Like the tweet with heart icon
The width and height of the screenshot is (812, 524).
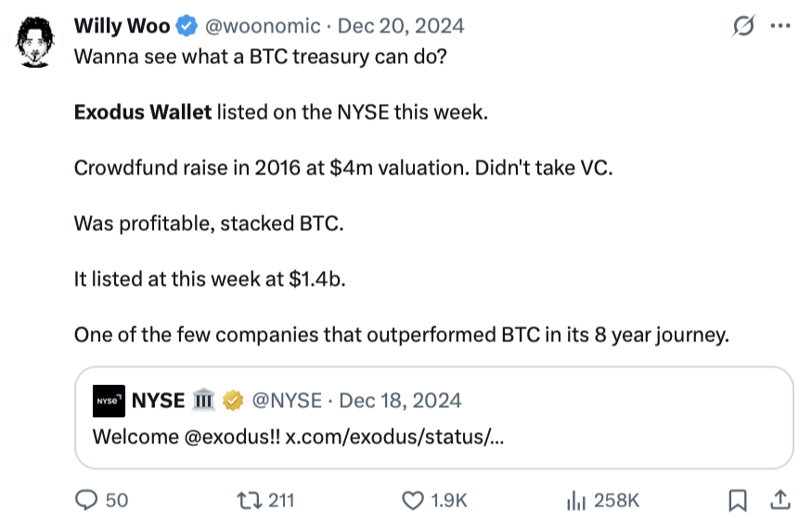(413, 500)
